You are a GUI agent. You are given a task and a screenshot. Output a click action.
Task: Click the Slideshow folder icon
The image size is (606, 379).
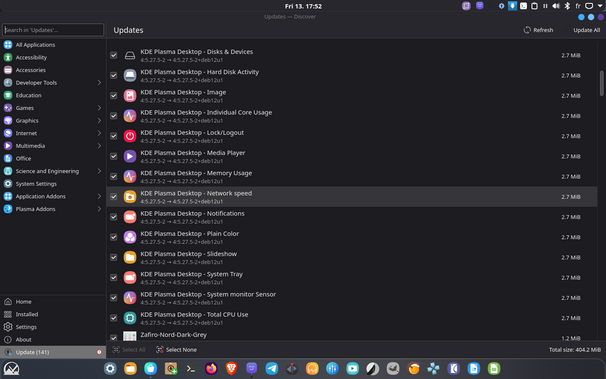130,257
